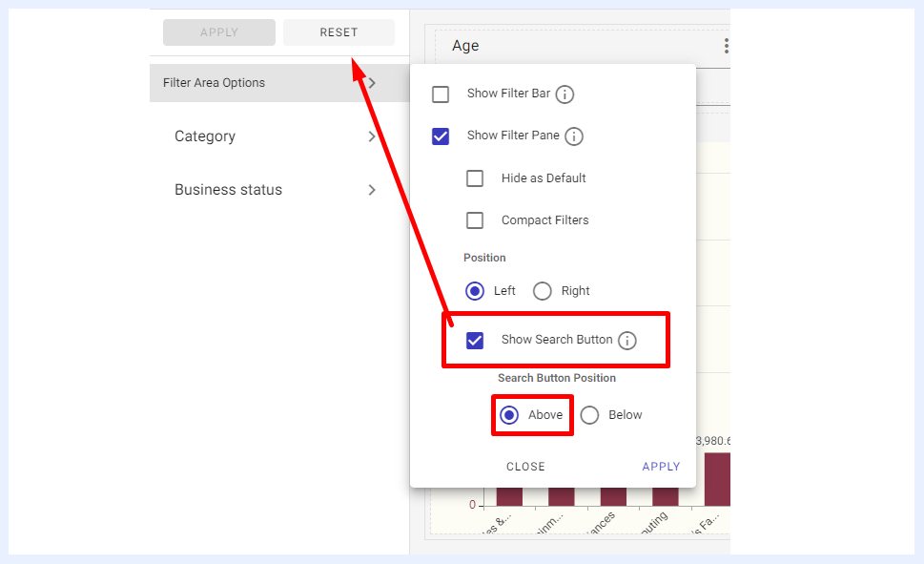The height and width of the screenshot is (564, 924).
Task: Expand the Filter Area Options chevron
Action: [372, 83]
